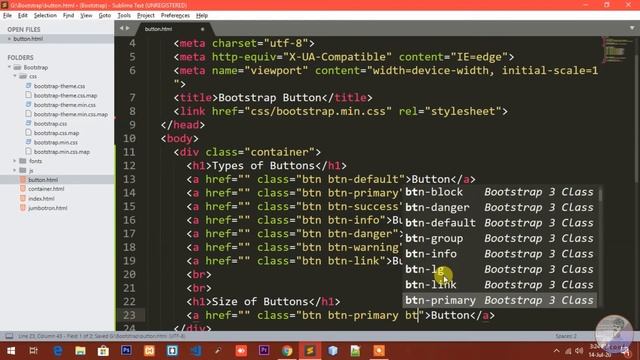
Task: Choose btn-group from the autocomplete list
Action: point(500,238)
